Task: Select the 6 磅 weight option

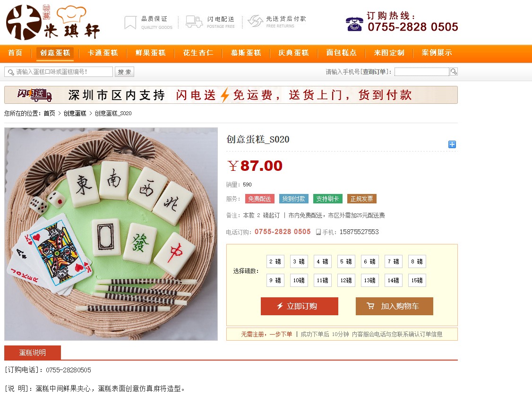Action: (x=369, y=261)
